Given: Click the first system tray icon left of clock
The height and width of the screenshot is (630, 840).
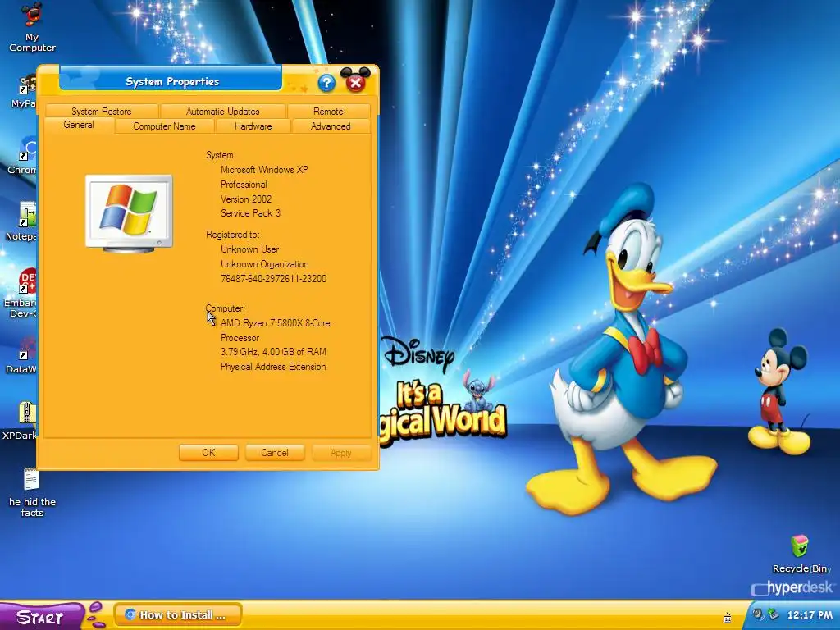Looking at the screenshot, I should point(757,614).
